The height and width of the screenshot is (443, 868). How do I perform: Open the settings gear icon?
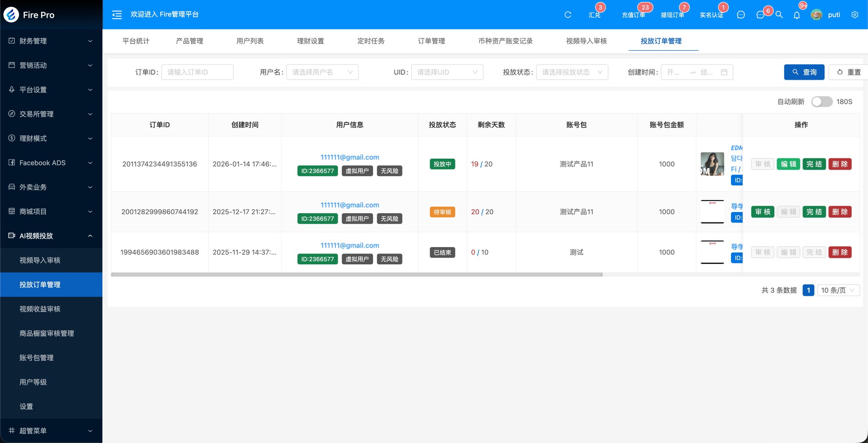coord(855,15)
